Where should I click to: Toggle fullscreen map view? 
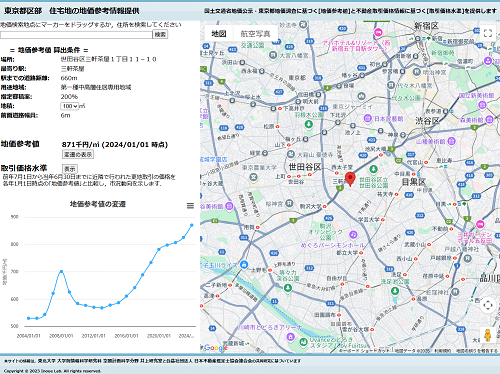pyautogui.click(x=488, y=33)
